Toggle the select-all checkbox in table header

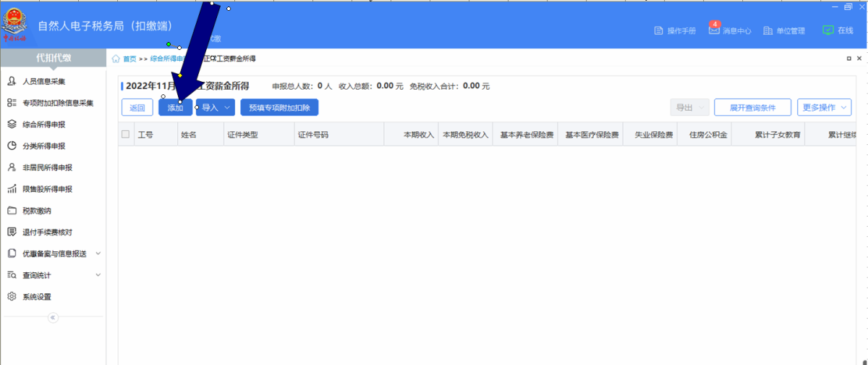pos(126,134)
